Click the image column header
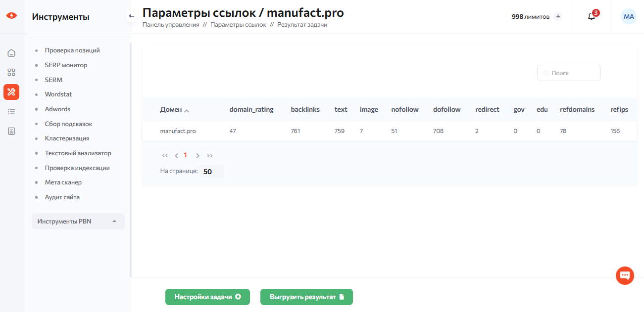This screenshot has height=312, width=644. (369, 109)
